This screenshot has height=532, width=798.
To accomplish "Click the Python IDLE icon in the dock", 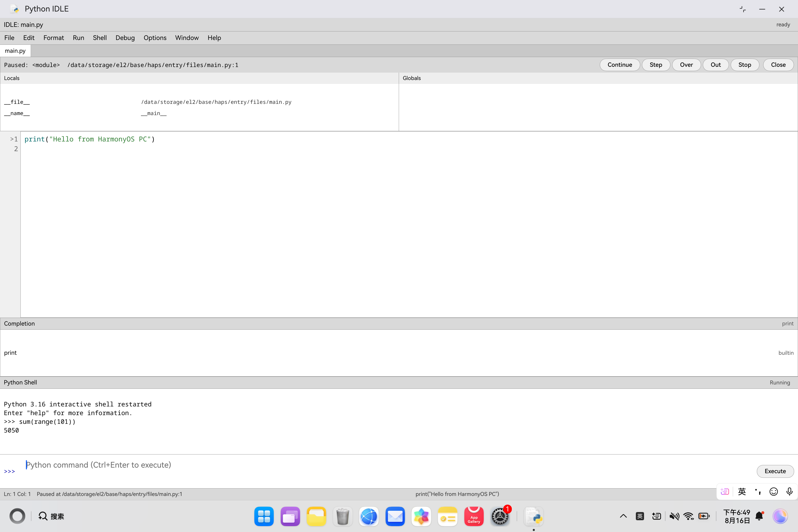I will (x=534, y=516).
